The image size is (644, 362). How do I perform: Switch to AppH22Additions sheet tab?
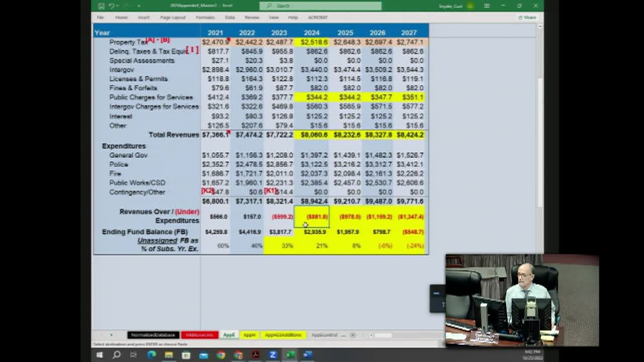coord(283,335)
